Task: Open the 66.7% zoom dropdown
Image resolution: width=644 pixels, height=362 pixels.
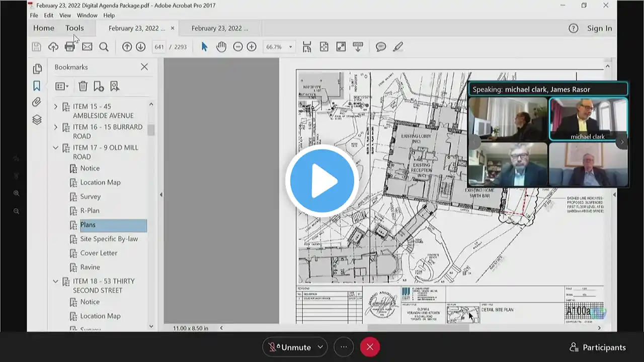Action: [x=290, y=47]
